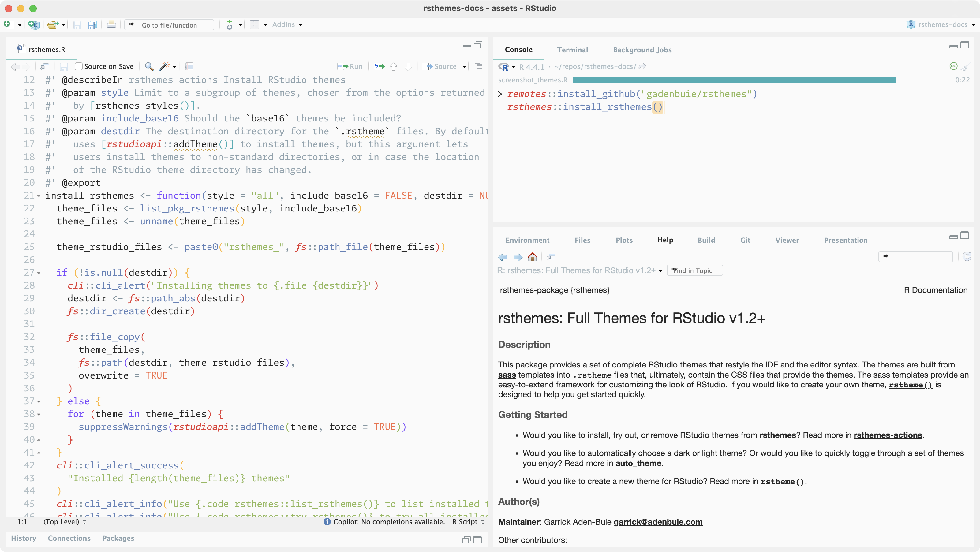Enable the Source on Save checkbox
This screenshot has height=552, width=980.
click(79, 67)
